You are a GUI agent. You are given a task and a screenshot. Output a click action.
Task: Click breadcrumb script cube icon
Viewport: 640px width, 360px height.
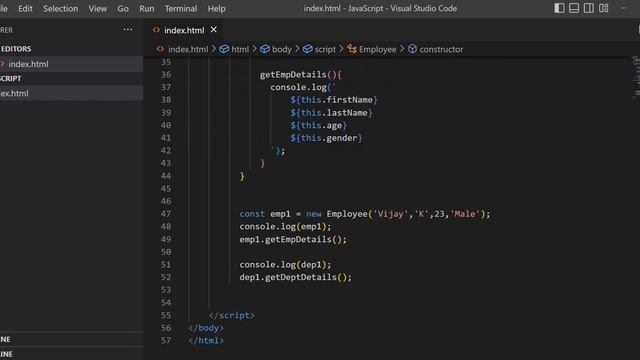click(307, 49)
